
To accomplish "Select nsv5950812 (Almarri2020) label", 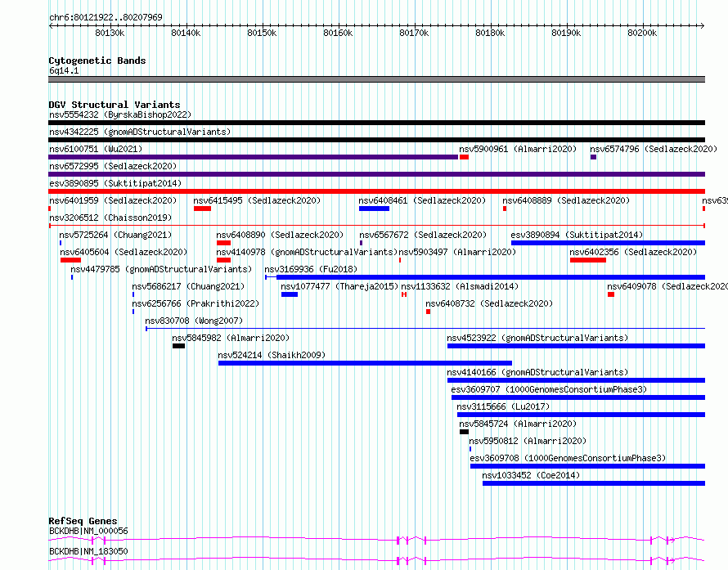I will [x=528, y=441].
